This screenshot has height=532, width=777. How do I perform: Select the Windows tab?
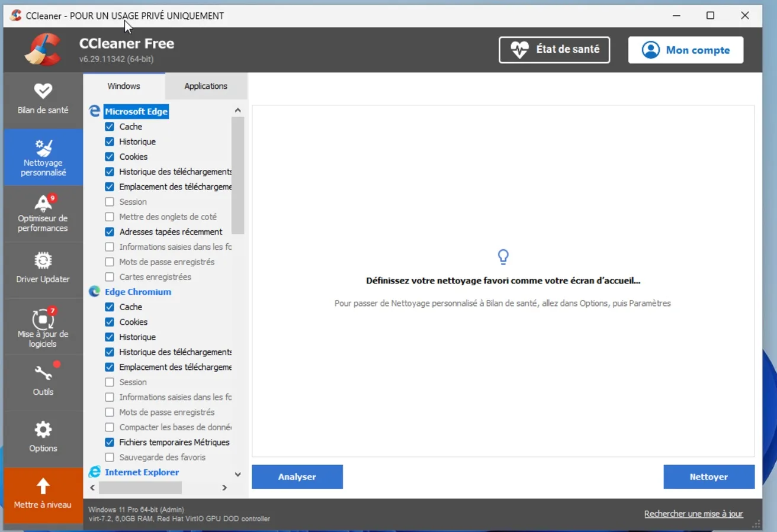coord(124,86)
